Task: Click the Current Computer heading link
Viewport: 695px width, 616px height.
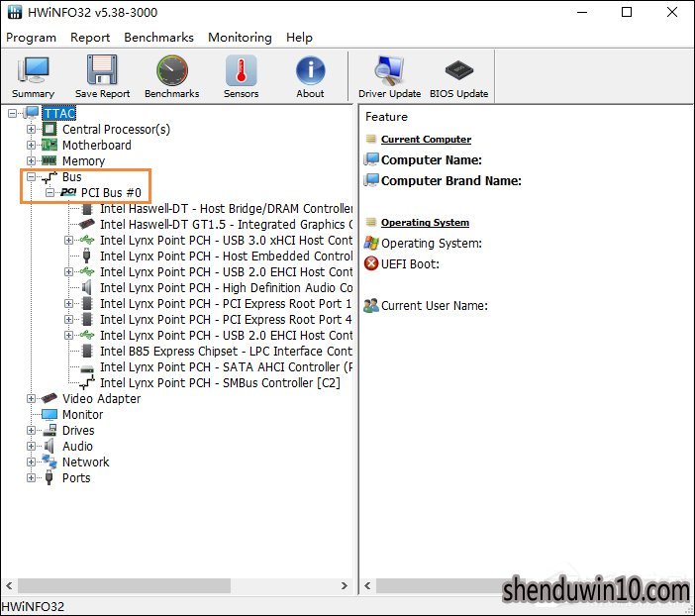Action: [426, 140]
